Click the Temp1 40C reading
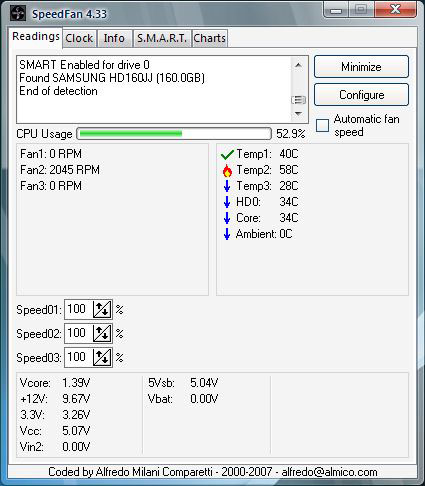The width and height of the screenshot is (425, 486). coord(267,154)
